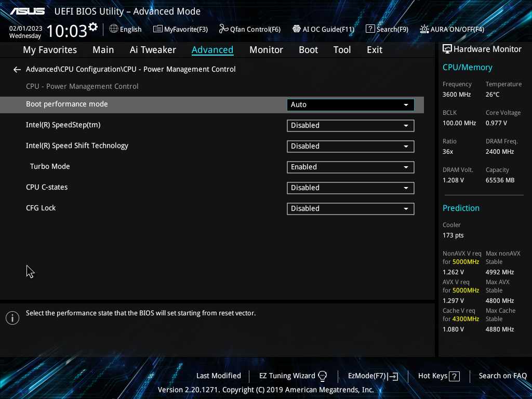This screenshot has width=532, height=399.
Task: Click the 100.00 MHz BCLK value
Action: (459, 123)
